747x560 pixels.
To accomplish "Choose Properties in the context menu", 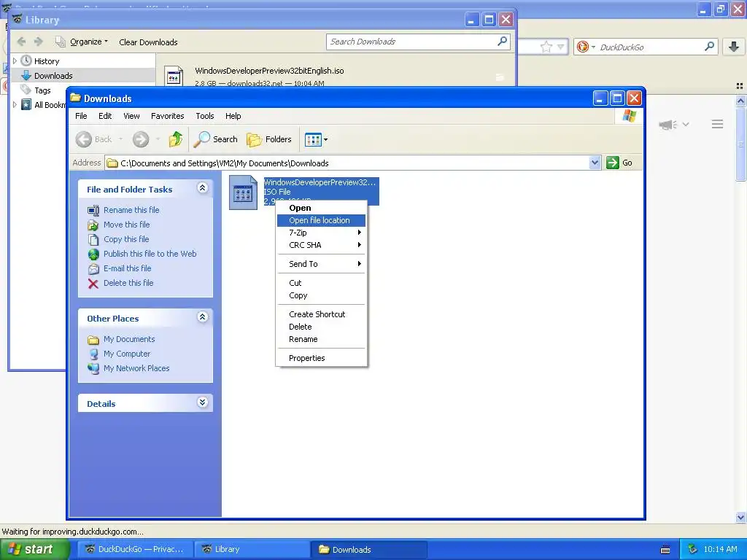I will (x=321, y=358).
